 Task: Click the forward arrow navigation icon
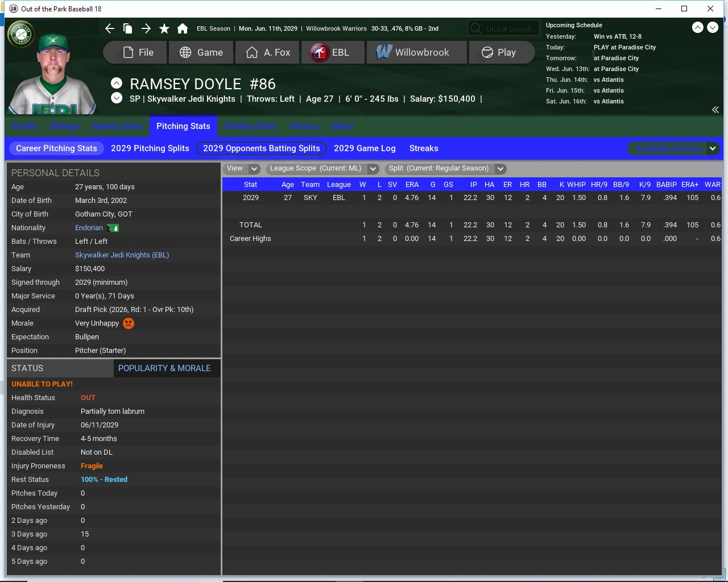click(x=146, y=28)
